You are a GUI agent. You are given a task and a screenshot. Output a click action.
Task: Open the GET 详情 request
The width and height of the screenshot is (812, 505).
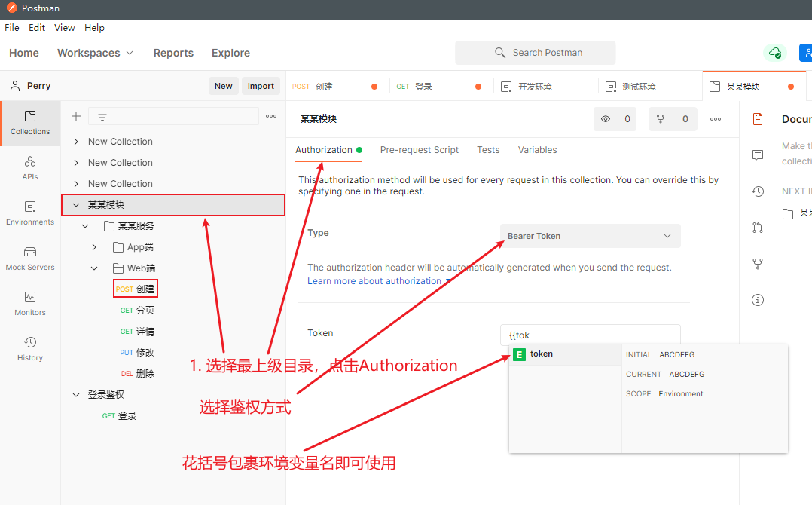(x=137, y=332)
